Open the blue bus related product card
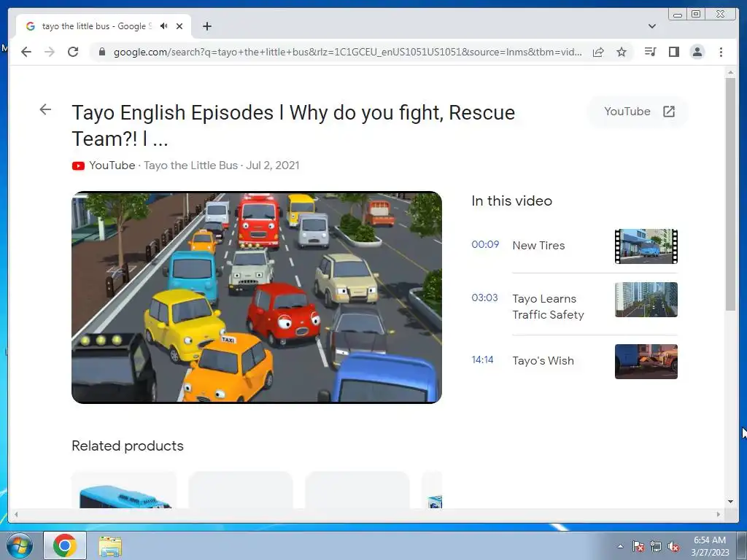 [x=124, y=490]
